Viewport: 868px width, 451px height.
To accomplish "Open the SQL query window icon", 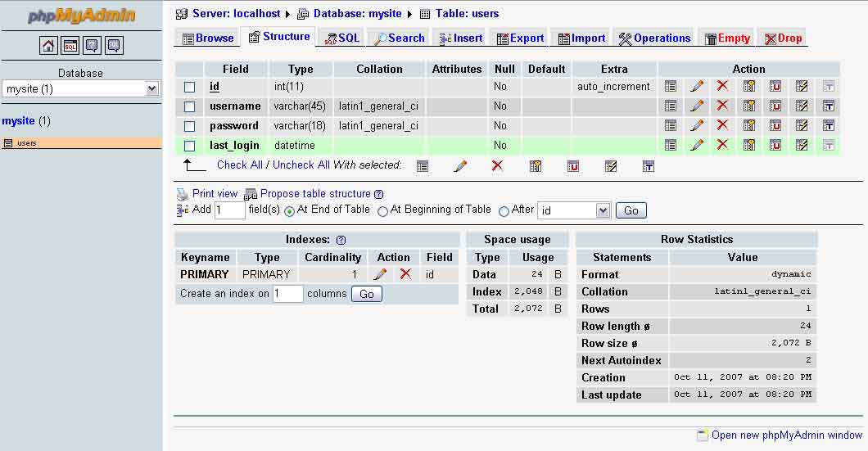I will [x=71, y=46].
